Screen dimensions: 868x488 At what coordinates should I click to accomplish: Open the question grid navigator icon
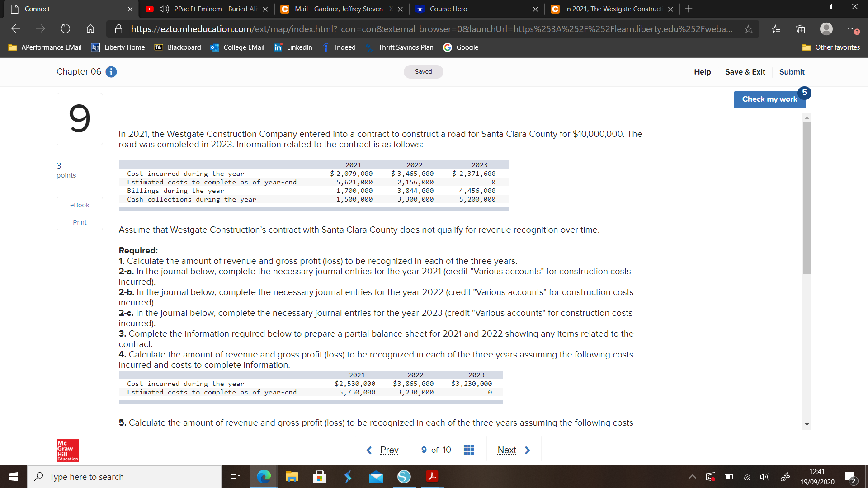(469, 450)
